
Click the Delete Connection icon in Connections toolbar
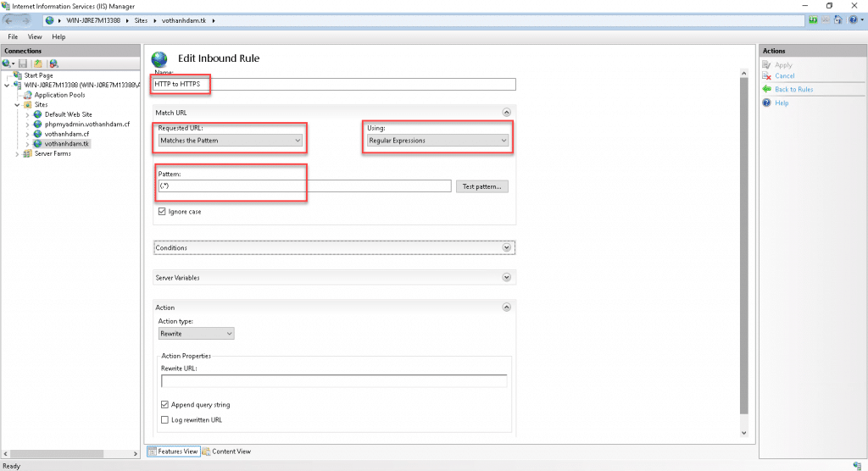(53, 64)
